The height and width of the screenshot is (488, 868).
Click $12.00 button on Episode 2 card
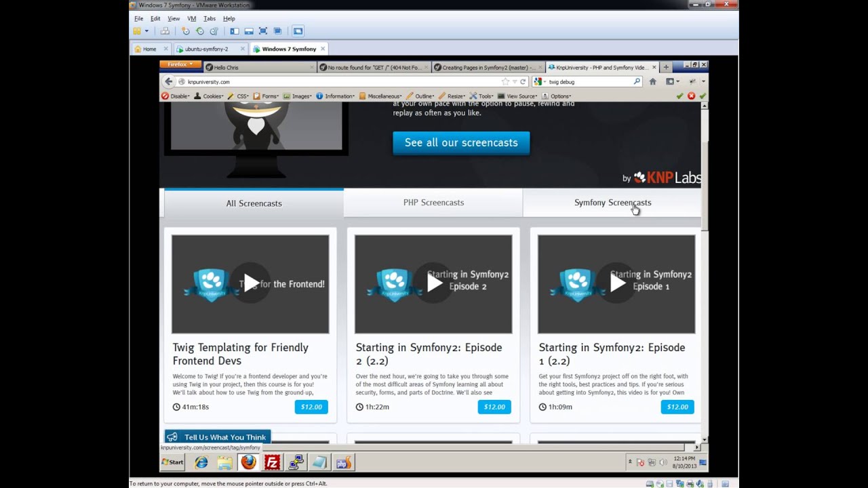494,407
